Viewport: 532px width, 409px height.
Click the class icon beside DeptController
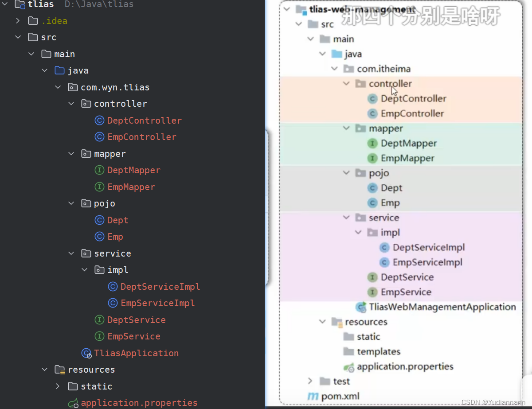click(x=99, y=120)
